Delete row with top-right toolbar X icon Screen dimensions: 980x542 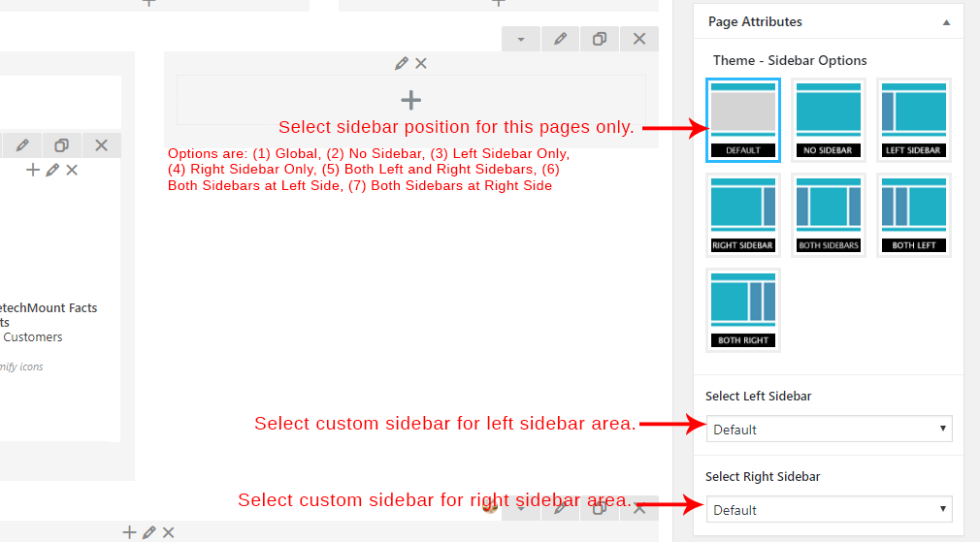638,39
